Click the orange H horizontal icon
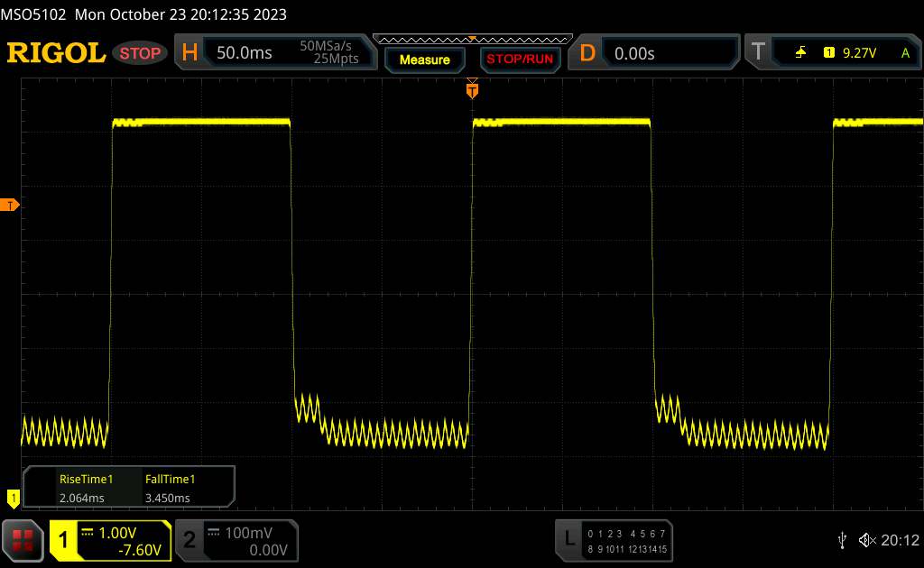The height and width of the screenshot is (568, 924). pyautogui.click(x=189, y=53)
